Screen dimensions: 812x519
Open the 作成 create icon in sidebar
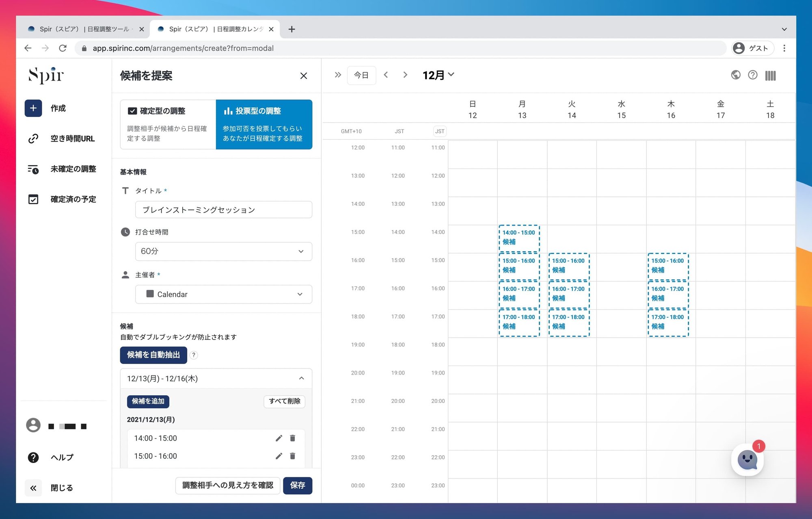coord(33,108)
